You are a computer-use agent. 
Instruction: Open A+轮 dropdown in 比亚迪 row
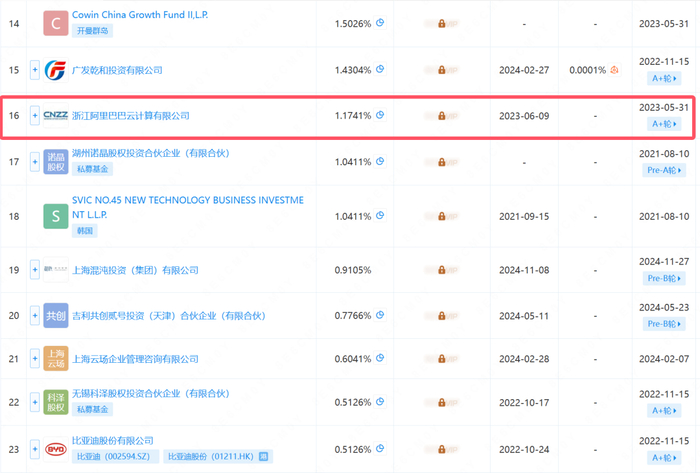(x=664, y=458)
